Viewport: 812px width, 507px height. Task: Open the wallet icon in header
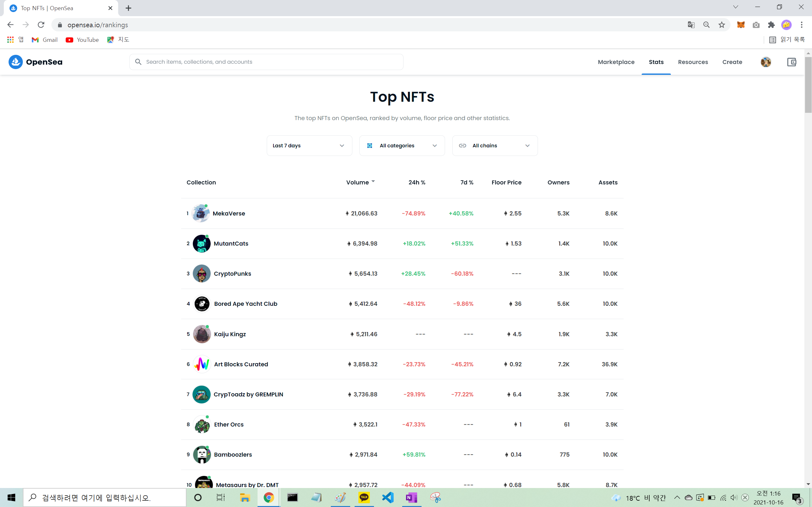coord(791,62)
